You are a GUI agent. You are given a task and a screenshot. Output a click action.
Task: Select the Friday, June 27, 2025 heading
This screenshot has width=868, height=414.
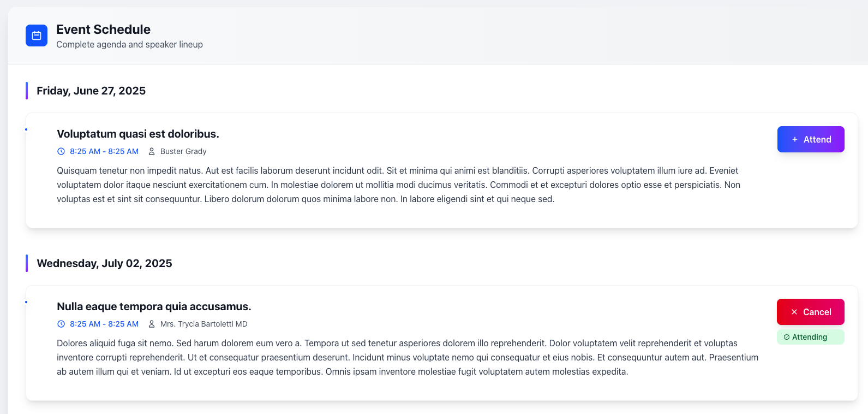click(x=91, y=91)
